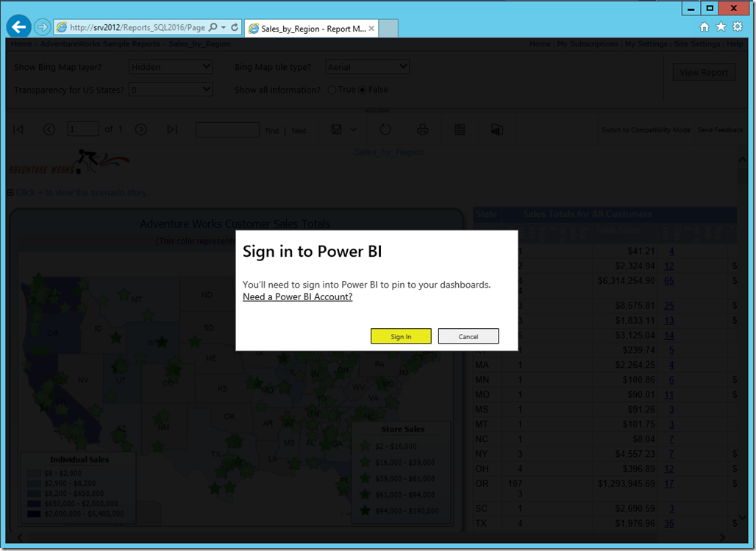
Task: Click Switch to Compatibility Mode
Action: [646, 129]
